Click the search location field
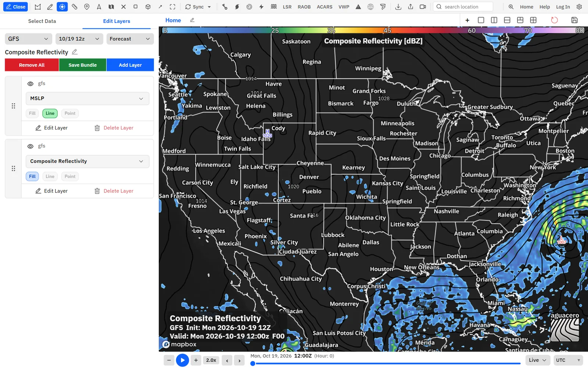 (463, 7)
